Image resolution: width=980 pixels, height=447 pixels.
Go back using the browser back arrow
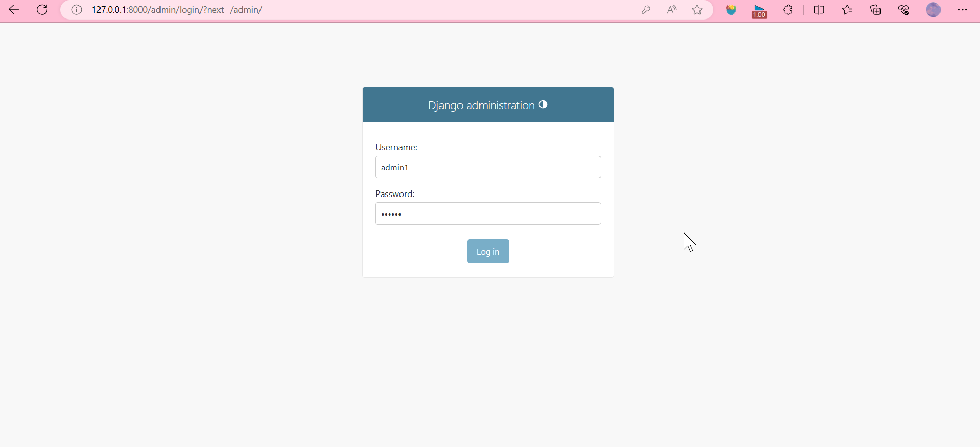click(14, 10)
